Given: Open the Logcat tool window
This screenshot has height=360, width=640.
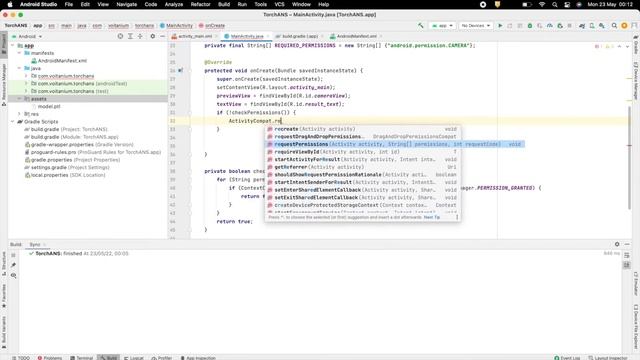Looking at the screenshot, I should pyautogui.click(x=134, y=358).
